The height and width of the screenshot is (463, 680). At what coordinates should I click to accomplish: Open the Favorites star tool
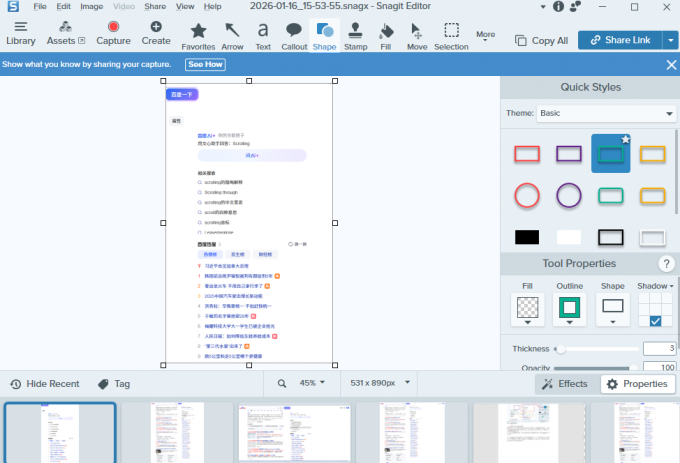pos(198,35)
